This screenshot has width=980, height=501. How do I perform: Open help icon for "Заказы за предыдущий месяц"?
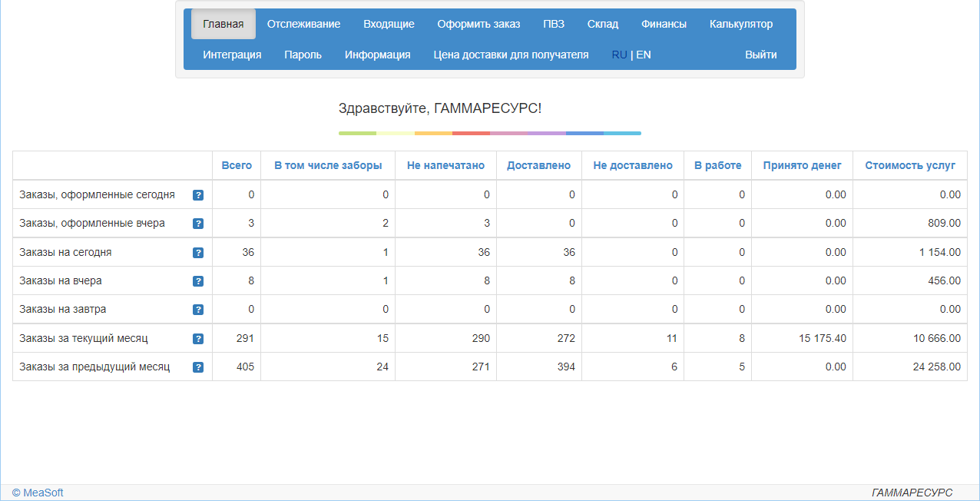[198, 367]
